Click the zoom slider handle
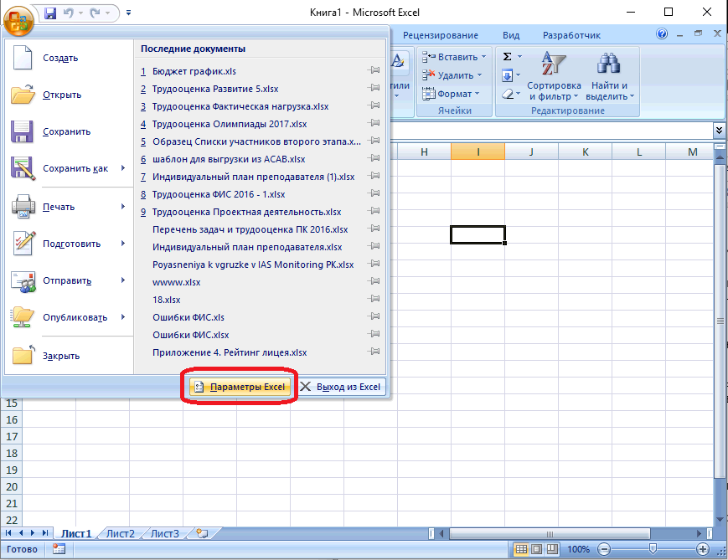The height and width of the screenshot is (560, 728). point(653,549)
